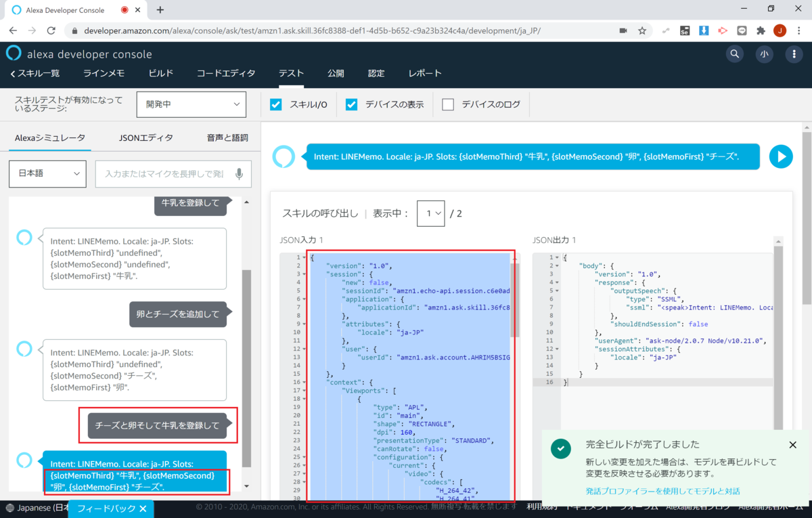The height and width of the screenshot is (518, 812).
Task: Open the 表示中 page number dropdown
Action: 430,213
